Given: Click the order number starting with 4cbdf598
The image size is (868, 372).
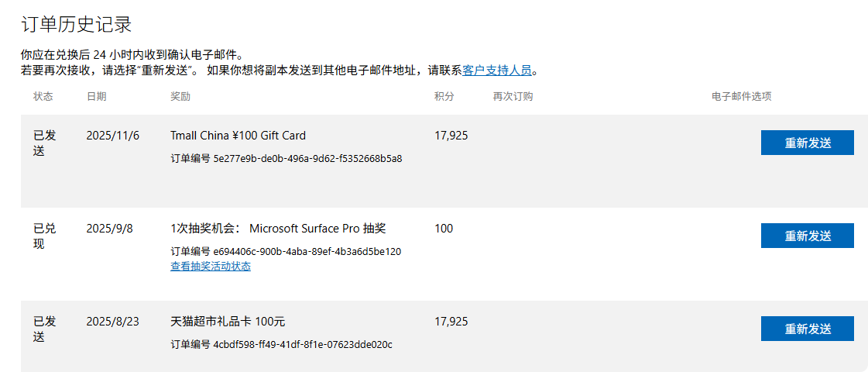Looking at the screenshot, I should point(281,345).
